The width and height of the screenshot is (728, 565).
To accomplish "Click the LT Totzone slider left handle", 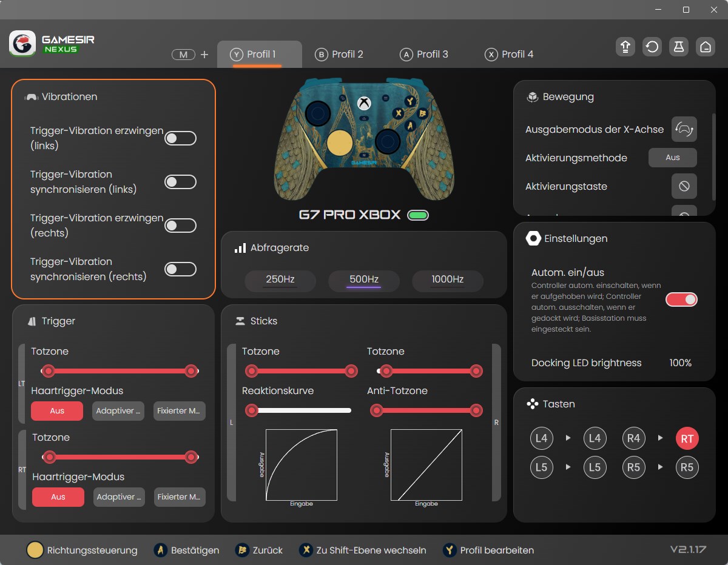I will [x=48, y=371].
